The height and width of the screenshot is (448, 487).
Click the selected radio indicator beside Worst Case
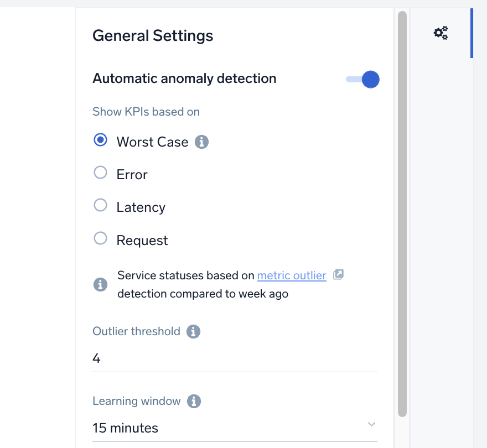(100, 140)
